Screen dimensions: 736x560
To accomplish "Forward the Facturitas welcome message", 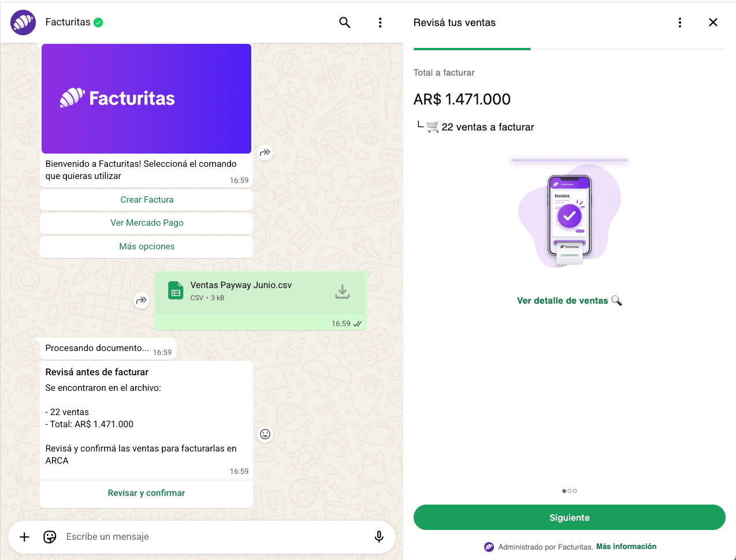I will (x=265, y=152).
